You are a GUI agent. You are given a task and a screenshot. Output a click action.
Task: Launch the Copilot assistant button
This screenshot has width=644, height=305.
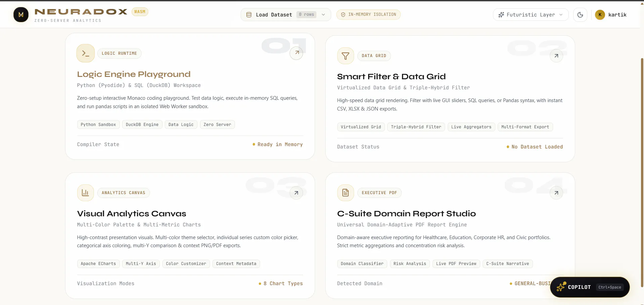click(x=590, y=287)
